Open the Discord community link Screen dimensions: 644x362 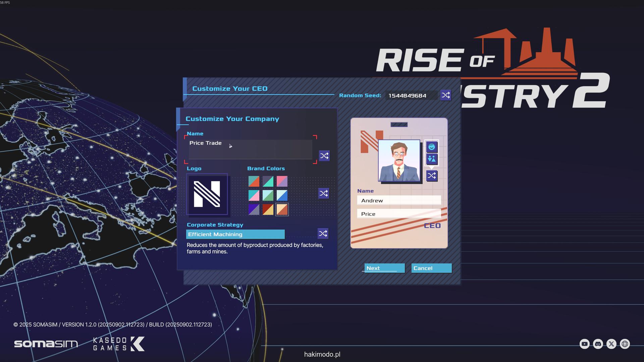click(x=598, y=344)
